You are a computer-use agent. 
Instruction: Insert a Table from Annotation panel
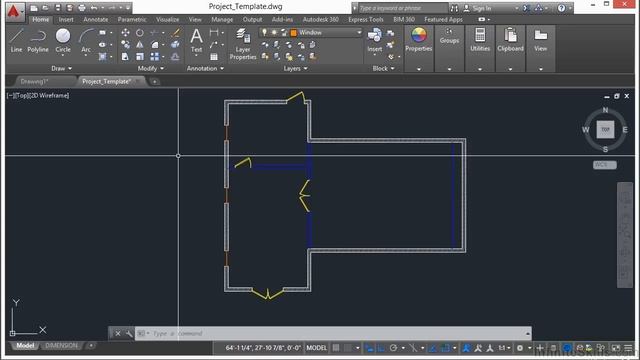(x=214, y=57)
